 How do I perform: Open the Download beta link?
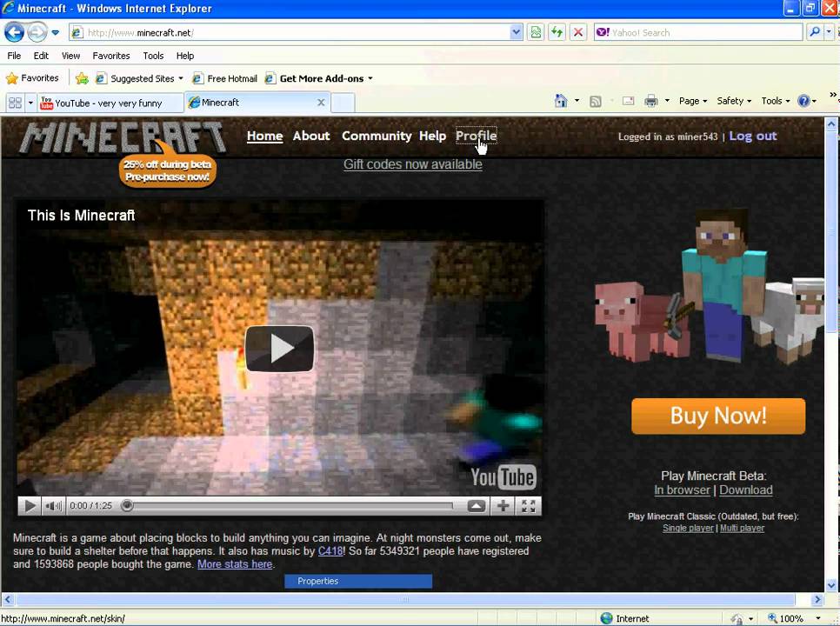click(746, 490)
